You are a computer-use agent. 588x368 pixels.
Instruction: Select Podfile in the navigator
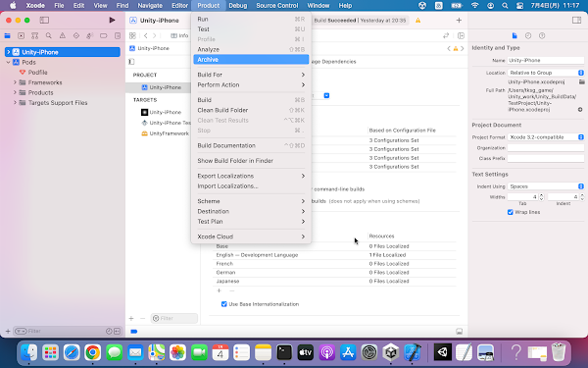tap(37, 73)
